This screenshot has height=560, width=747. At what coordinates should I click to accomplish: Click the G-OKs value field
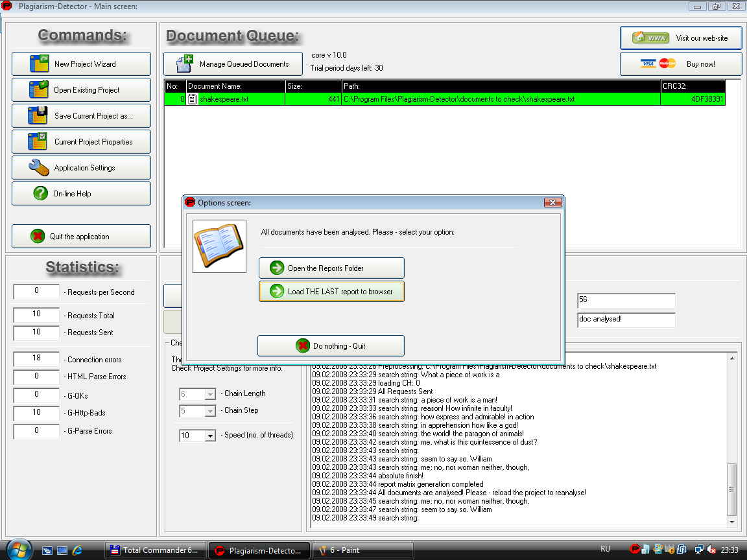point(37,395)
